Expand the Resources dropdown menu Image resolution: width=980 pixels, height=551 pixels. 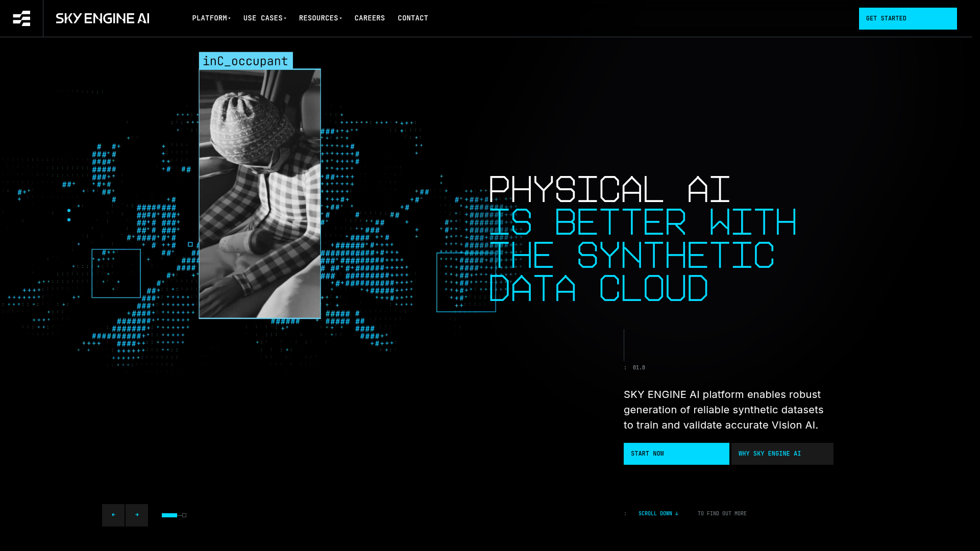[x=321, y=18]
